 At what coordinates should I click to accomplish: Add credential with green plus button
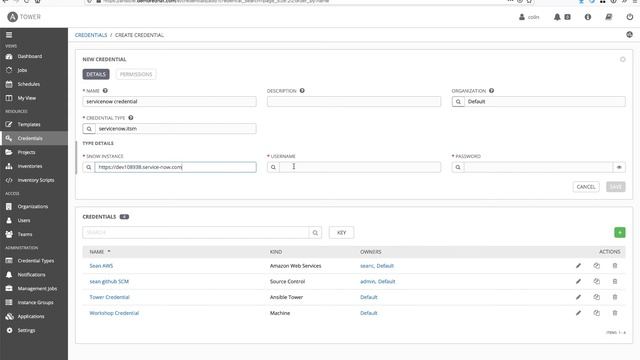tap(620, 232)
